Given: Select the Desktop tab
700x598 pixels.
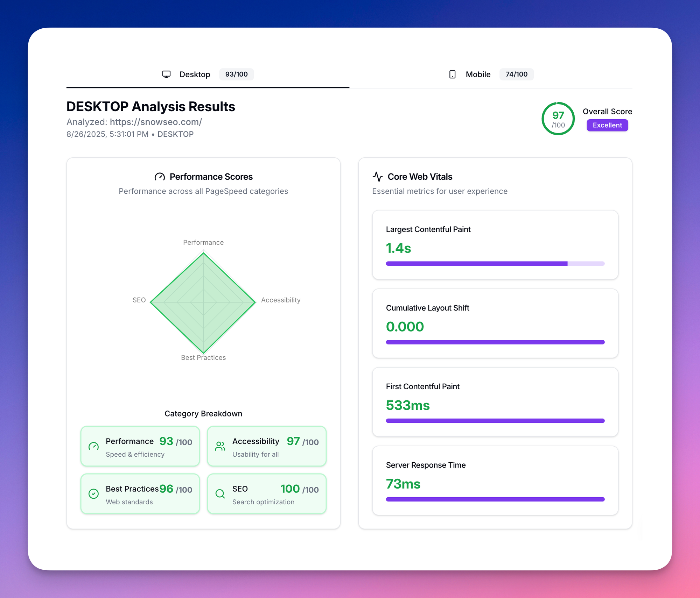Looking at the screenshot, I should tap(195, 74).
